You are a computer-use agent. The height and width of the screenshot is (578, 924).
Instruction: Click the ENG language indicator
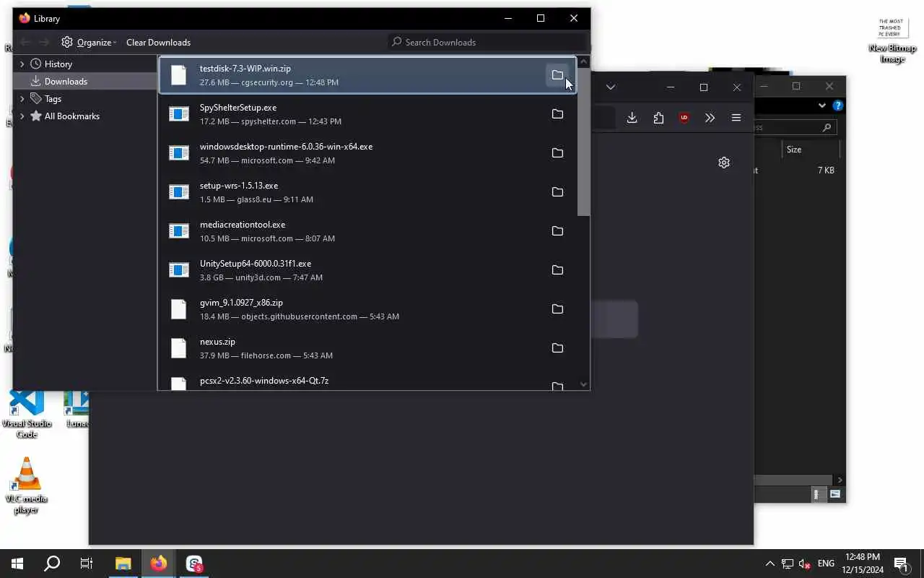tap(826, 564)
